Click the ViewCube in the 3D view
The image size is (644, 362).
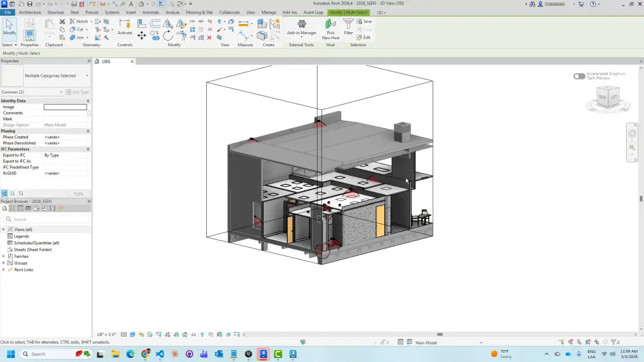point(608,97)
